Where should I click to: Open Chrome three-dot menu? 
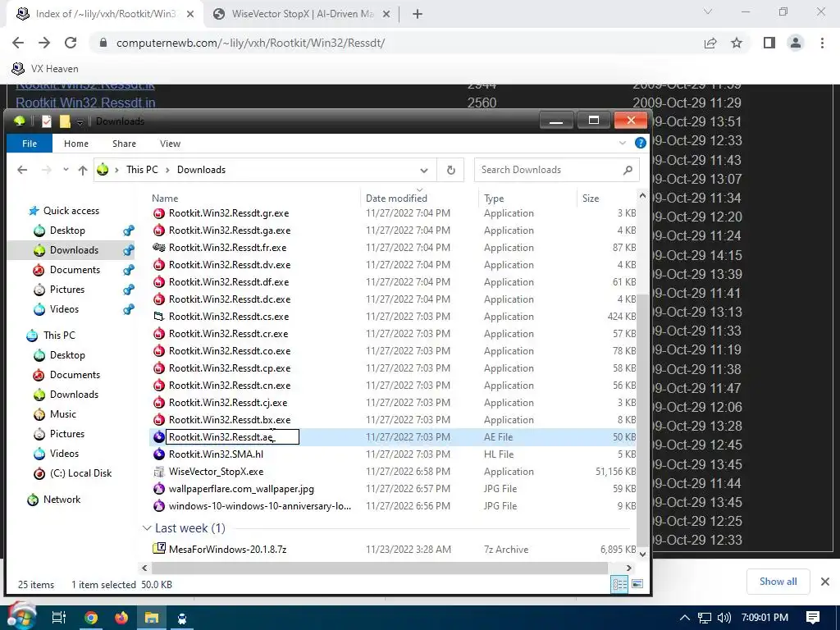coord(822,43)
